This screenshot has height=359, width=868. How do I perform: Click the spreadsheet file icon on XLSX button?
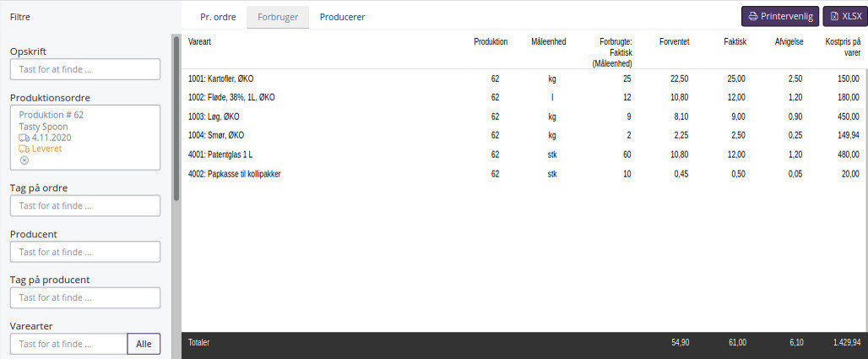pyautogui.click(x=834, y=16)
